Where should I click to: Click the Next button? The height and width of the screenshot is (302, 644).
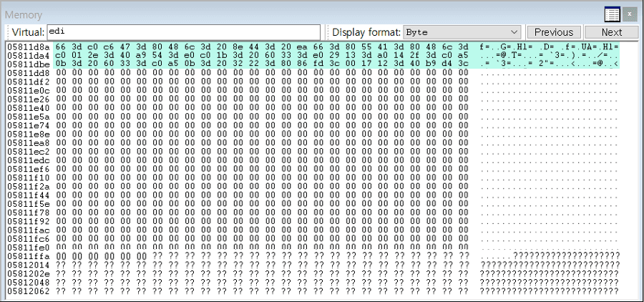coord(612,32)
